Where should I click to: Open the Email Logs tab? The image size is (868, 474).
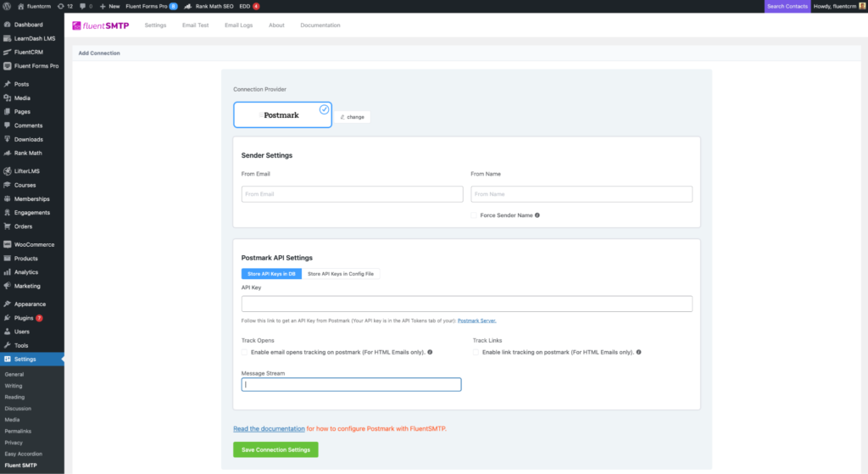[238, 25]
